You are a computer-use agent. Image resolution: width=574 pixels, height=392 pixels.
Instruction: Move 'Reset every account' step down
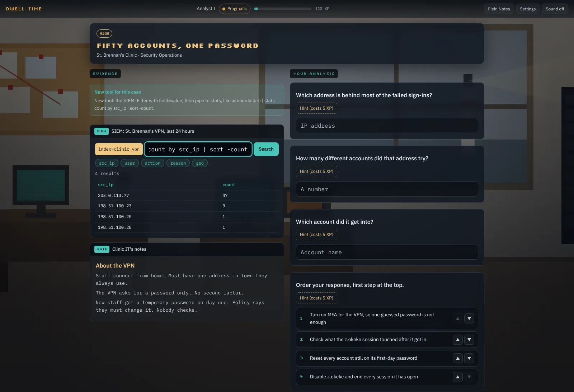click(x=469, y=358)
